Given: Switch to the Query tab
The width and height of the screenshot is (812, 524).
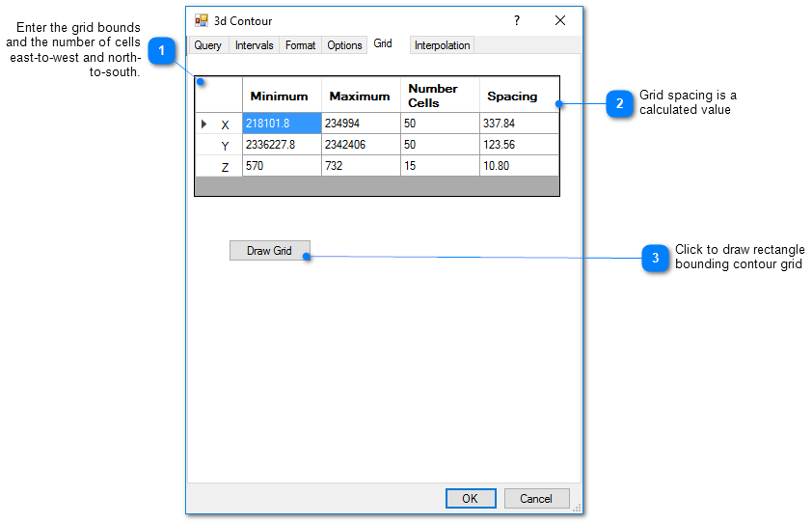Looking at the screenshot, I should pos(208,45).
